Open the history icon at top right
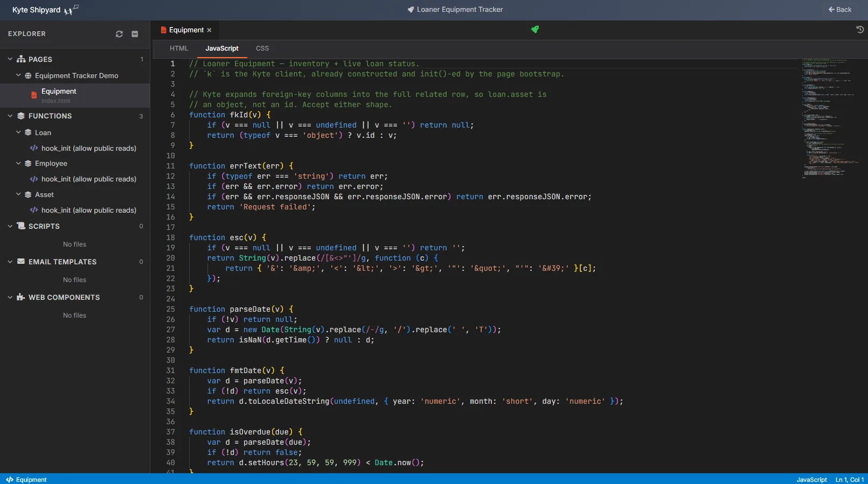The width and height of the screenshot is (868, 484). pyautogui.click(x=860, y=30)
